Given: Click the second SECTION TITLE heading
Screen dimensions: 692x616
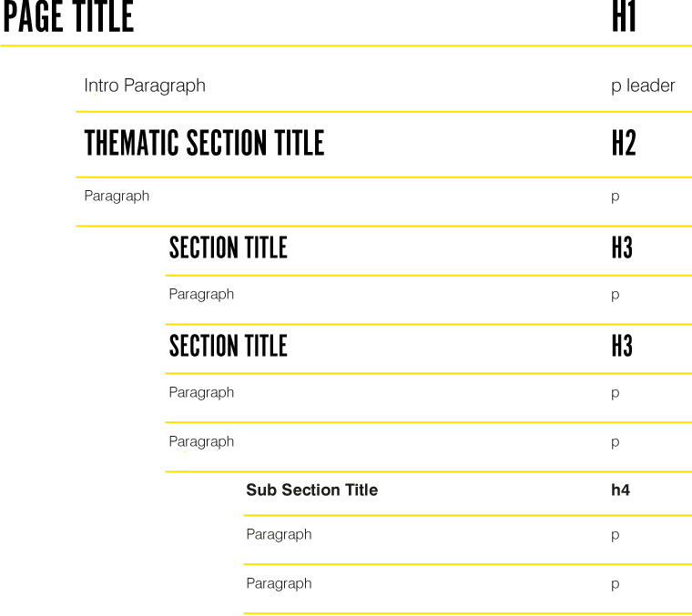Looking at the screenshot, I should pos(228,347).
